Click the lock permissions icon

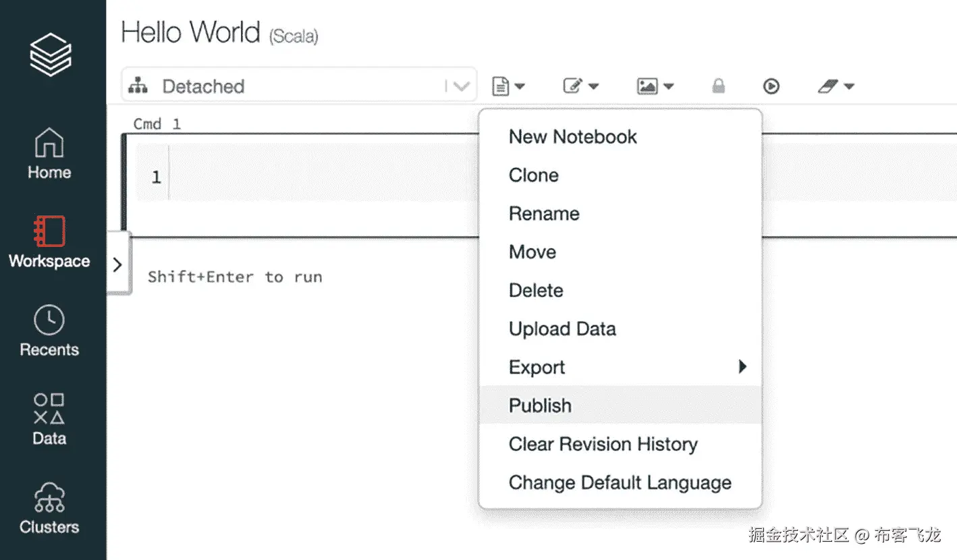coord(719,86)
